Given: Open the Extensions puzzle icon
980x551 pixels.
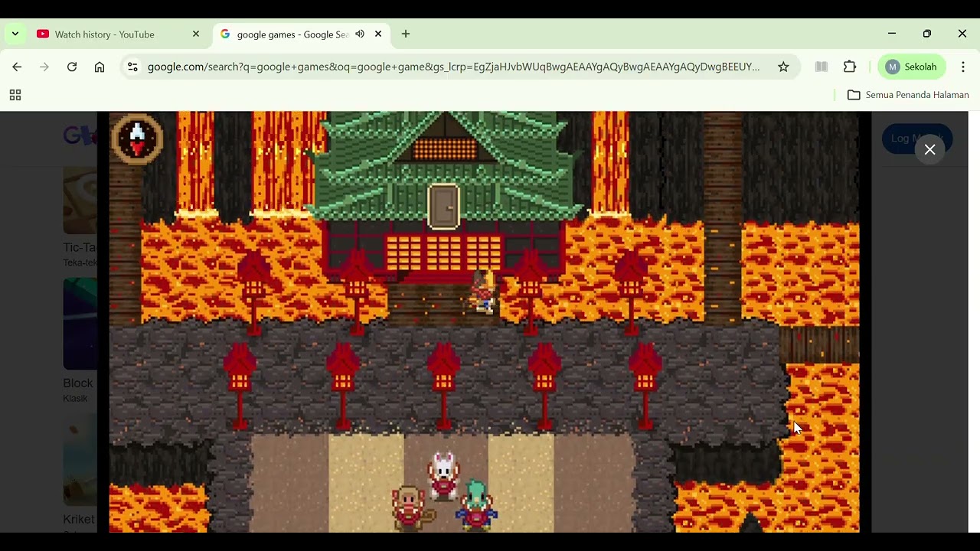Looking at the screenshot, I should (850, 67).
